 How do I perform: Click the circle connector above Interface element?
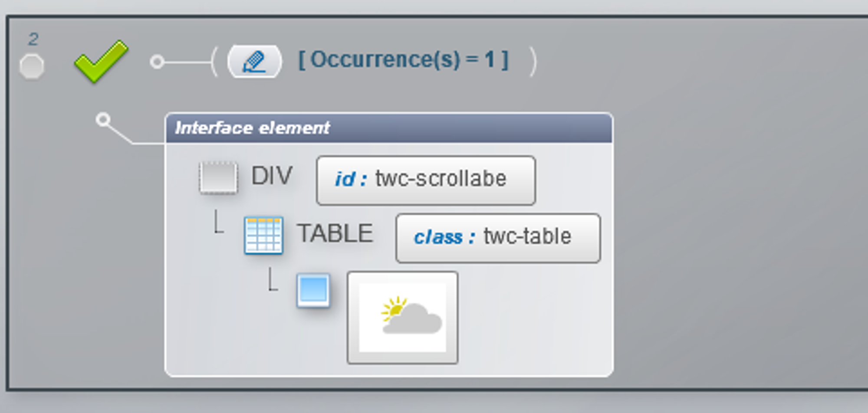(103, 120)
